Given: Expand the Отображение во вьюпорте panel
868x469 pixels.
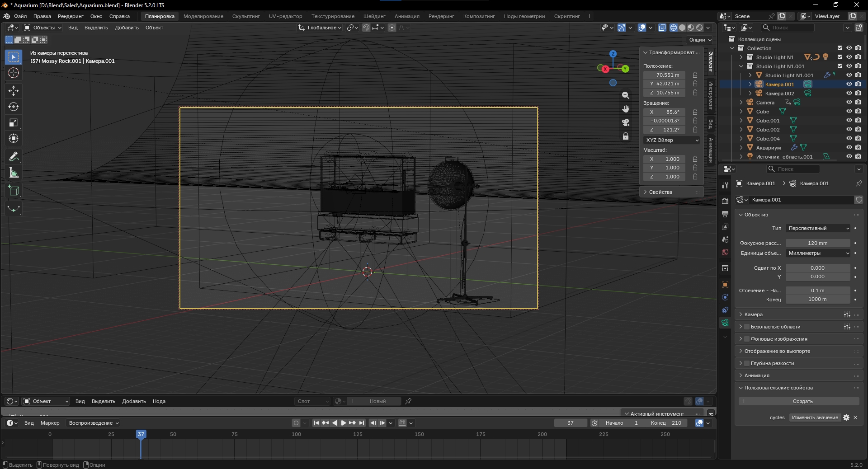Looking at the screenshot, I should point(777,351).
